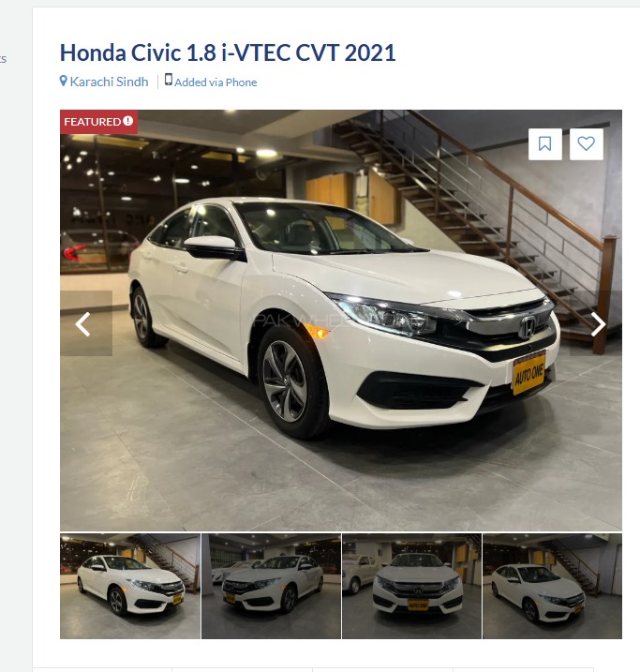Click the red FEATURED badge

point(98,122)
